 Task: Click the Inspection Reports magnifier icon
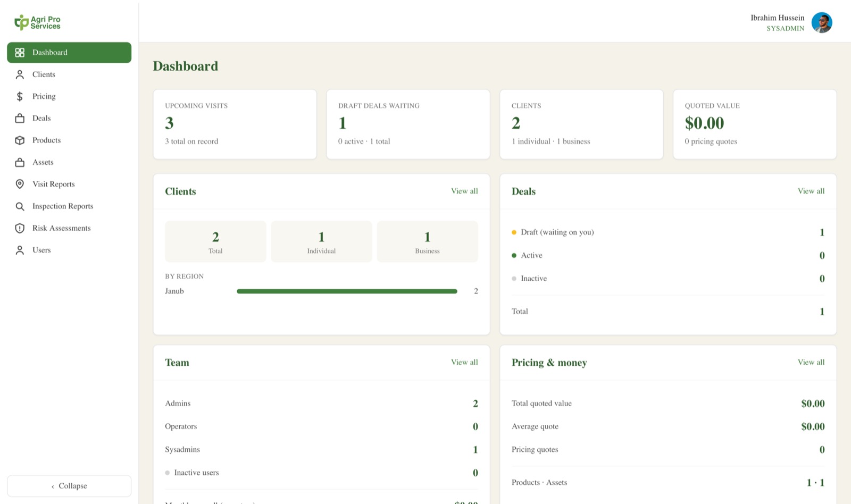pyautogui.click(x=20, y=206)
